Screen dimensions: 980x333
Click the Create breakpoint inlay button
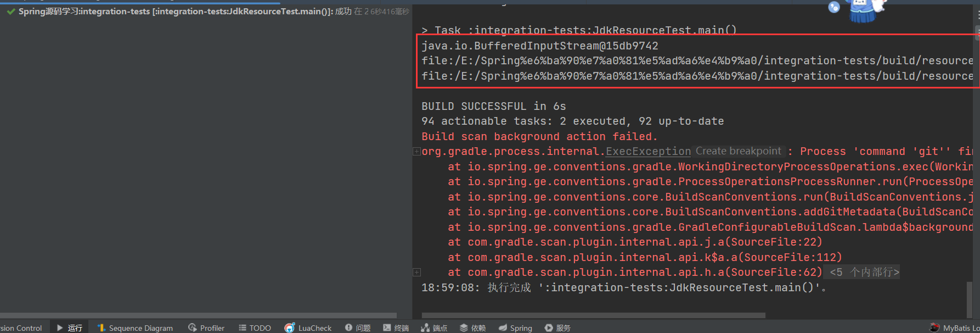738,151
